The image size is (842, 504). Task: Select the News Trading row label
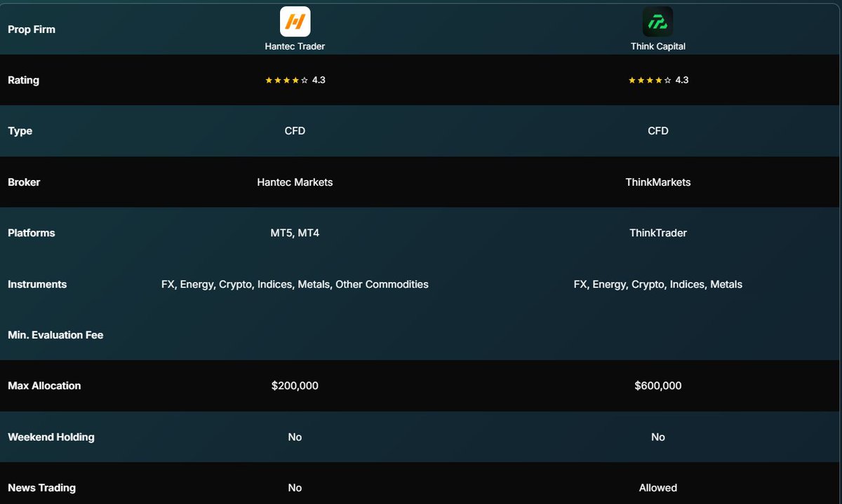pyautogui.click(x=42, y=488)
